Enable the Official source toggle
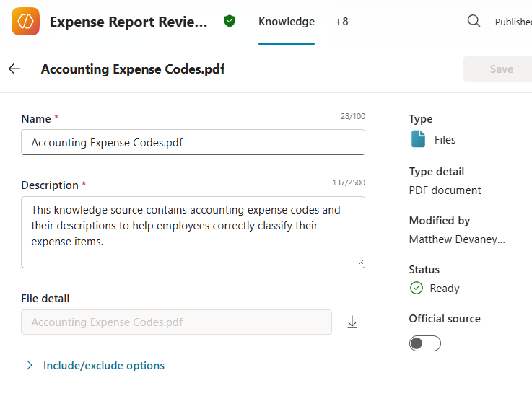The height and width of the screenshot is (396, 532). pyautogui.click(x=424, y=343)
